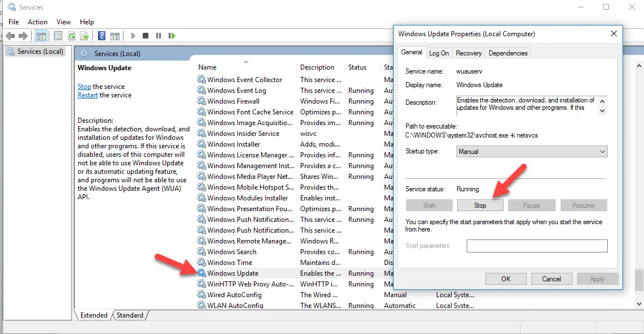
Task: Open the Startup type dropdown
Action: [531, 151]
